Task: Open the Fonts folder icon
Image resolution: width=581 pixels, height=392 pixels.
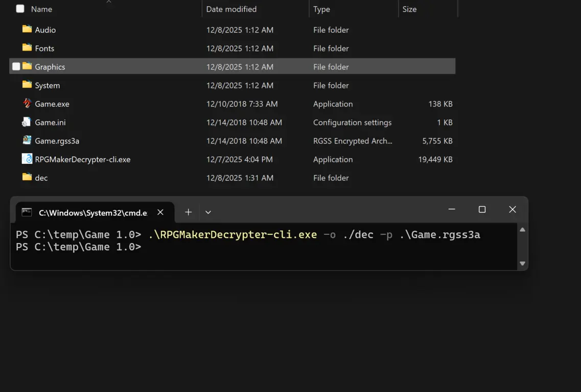Action: [27, 48]
